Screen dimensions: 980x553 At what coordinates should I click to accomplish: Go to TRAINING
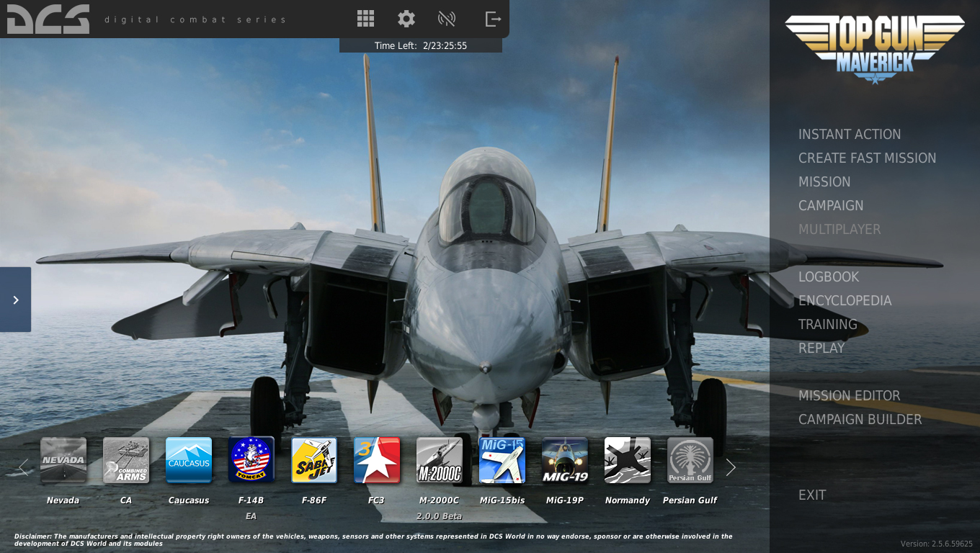[x=828, y=325]
